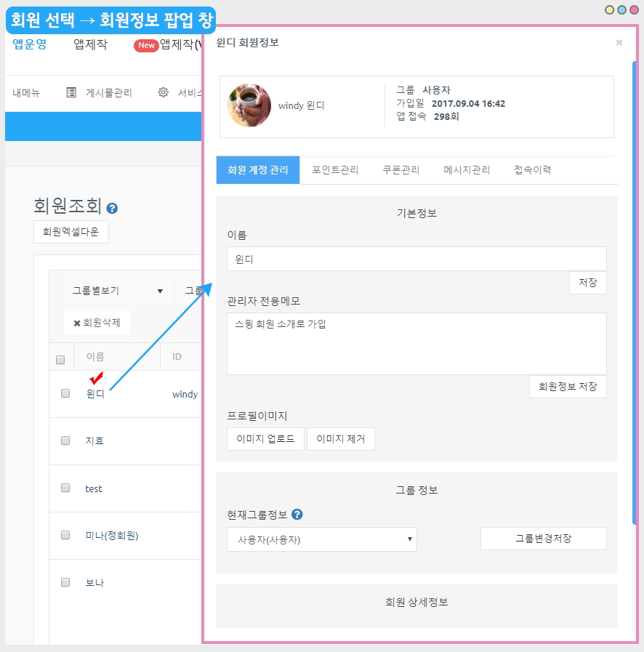Click the 그룹변경저장 button
Image resolution: width=644 pixels, height=652 pixels.
pos(543,539)
